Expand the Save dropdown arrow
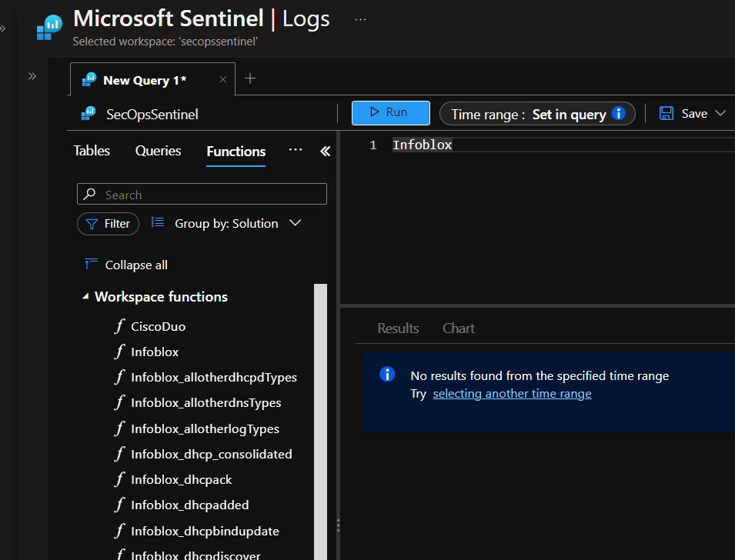This screenshot has width=735, height=560. click(x=720, y=113)
